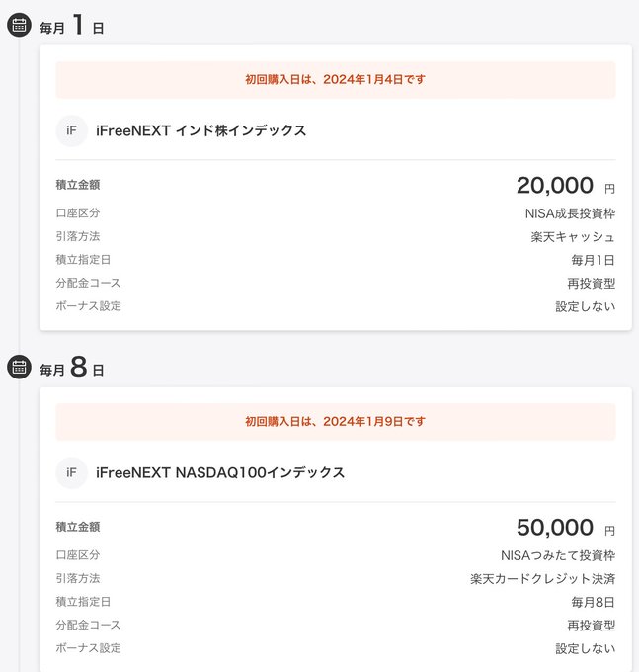
Task: Click the 毎月8日 schedule heading
Action: tap(71, 367)
